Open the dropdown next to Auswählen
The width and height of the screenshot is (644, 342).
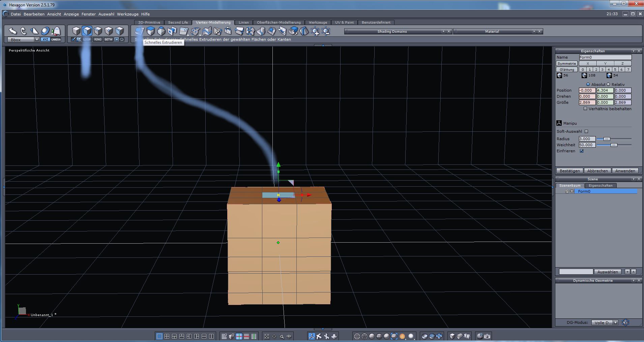(627, 272)
